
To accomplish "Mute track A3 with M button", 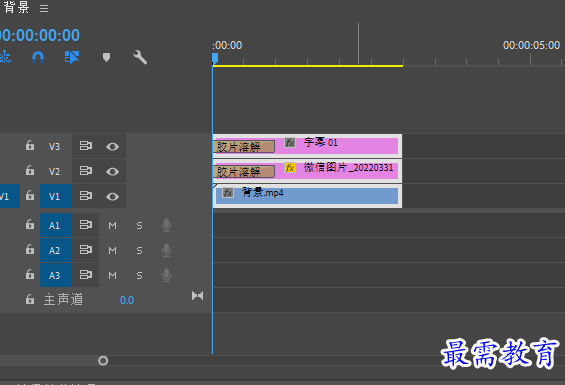I will (112, 276).
